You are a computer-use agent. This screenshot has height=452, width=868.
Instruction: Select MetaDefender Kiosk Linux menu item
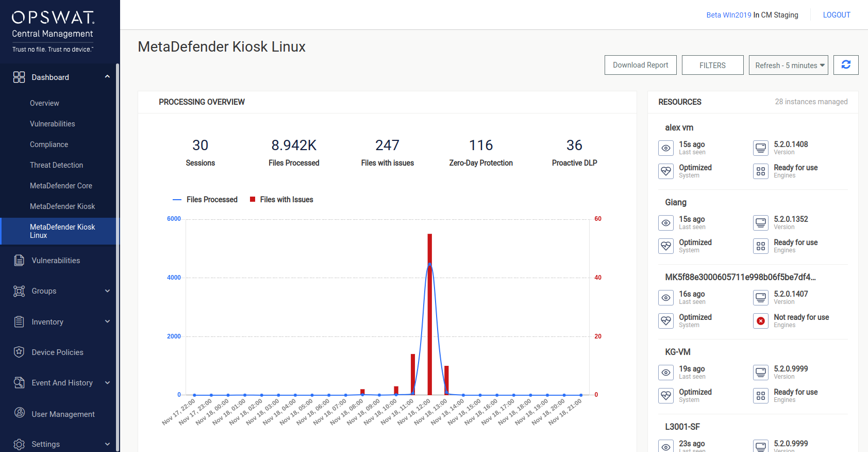click(x=58, y=231)
